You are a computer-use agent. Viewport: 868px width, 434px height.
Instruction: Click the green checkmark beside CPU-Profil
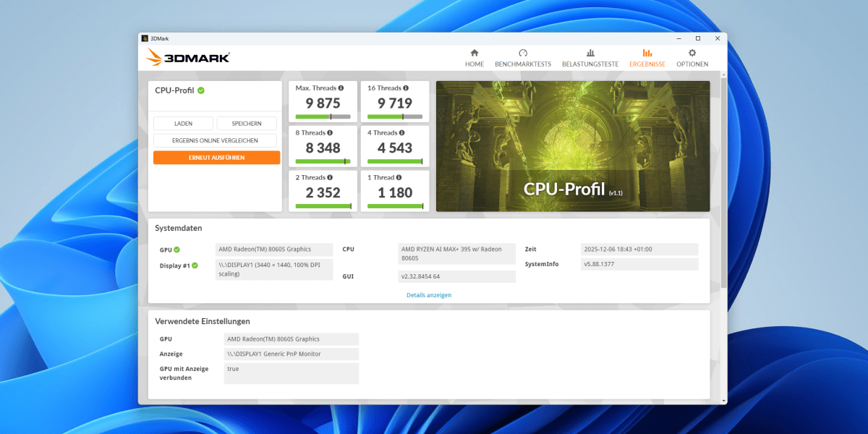(201, 90)
